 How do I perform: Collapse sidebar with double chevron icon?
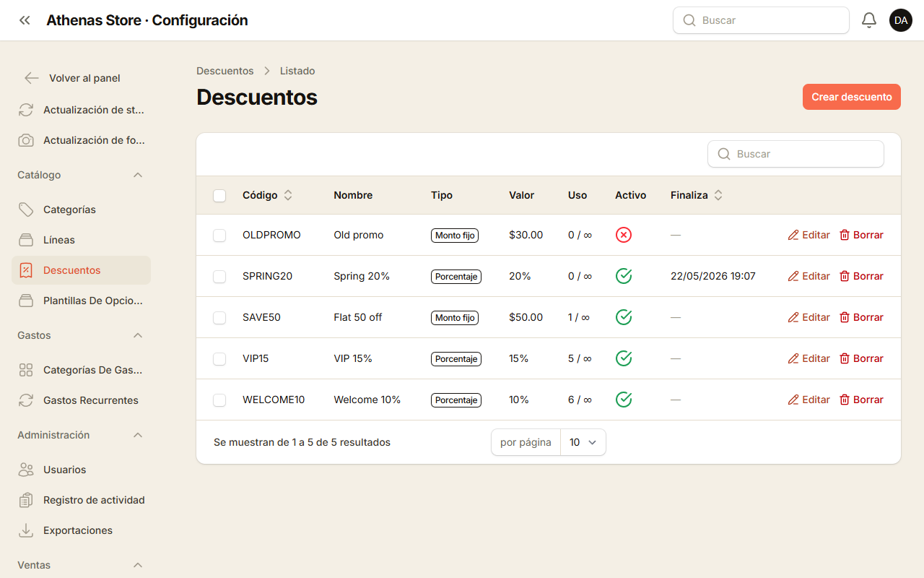point(25,20)
